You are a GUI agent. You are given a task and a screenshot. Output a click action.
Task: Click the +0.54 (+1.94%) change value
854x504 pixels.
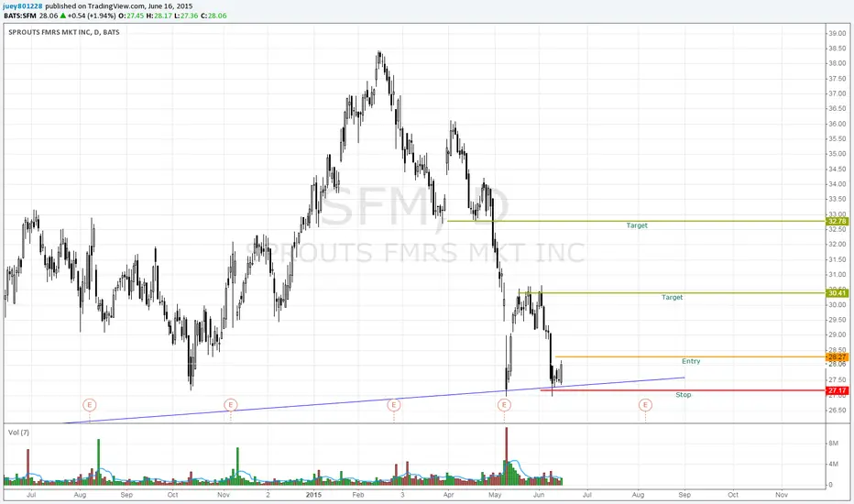pos(92,16)
